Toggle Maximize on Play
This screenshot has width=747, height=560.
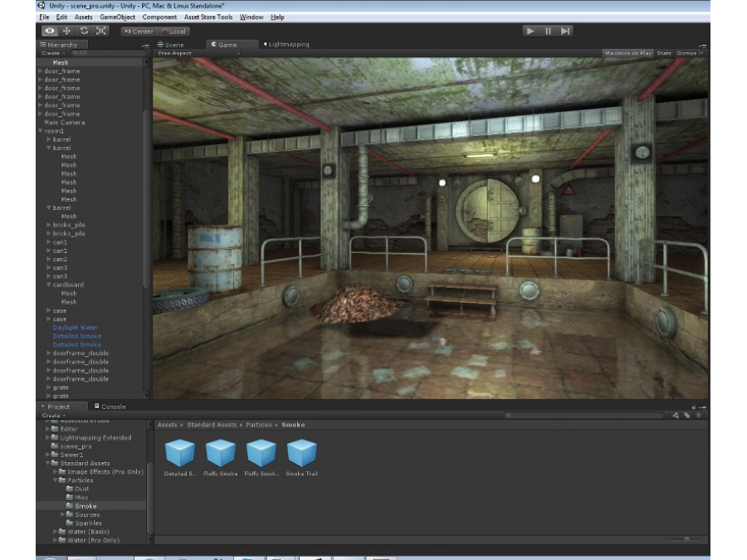coord(628,53)
